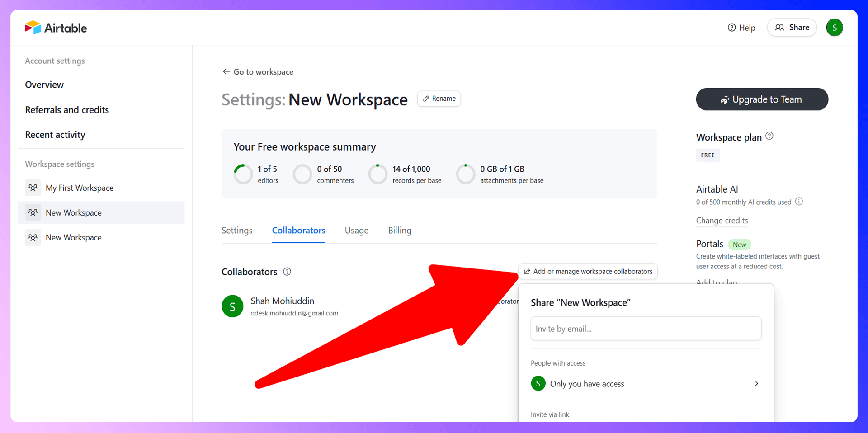Click the email odesk.mohiuddin@gmail.com
The image size is (868, 433).
point(294,313)
